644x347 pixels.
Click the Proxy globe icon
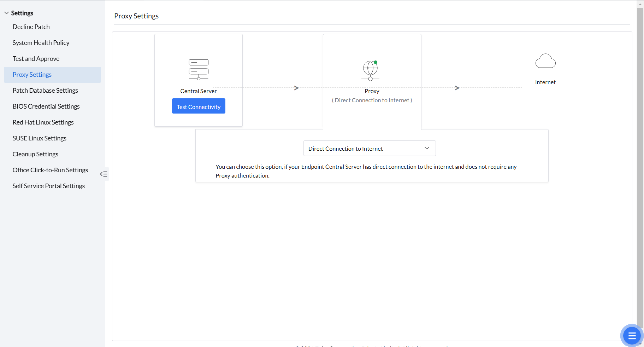tap(370, 70)
